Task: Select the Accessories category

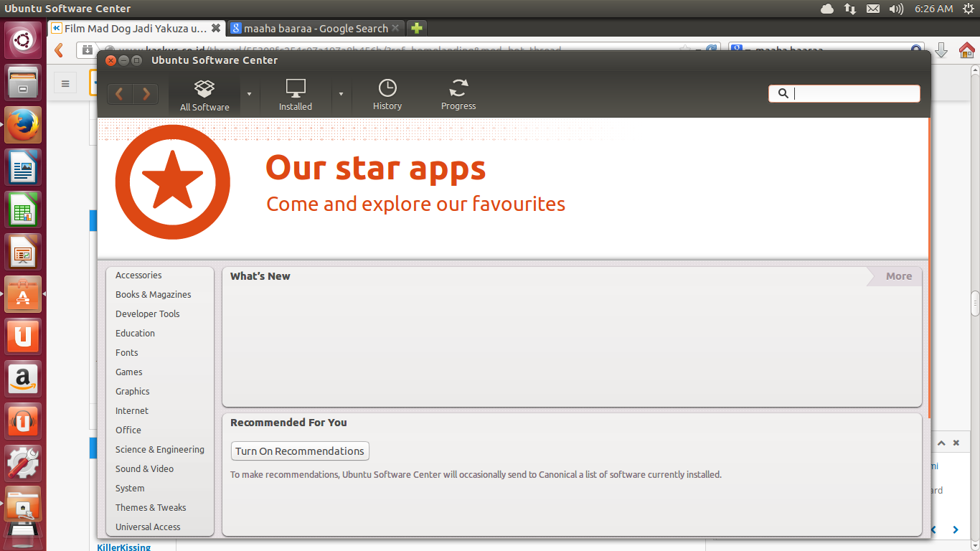Action: click(138, 275)
